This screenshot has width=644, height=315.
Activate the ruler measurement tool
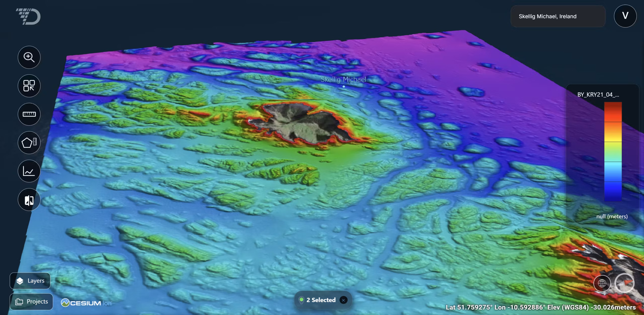point(29,114)
